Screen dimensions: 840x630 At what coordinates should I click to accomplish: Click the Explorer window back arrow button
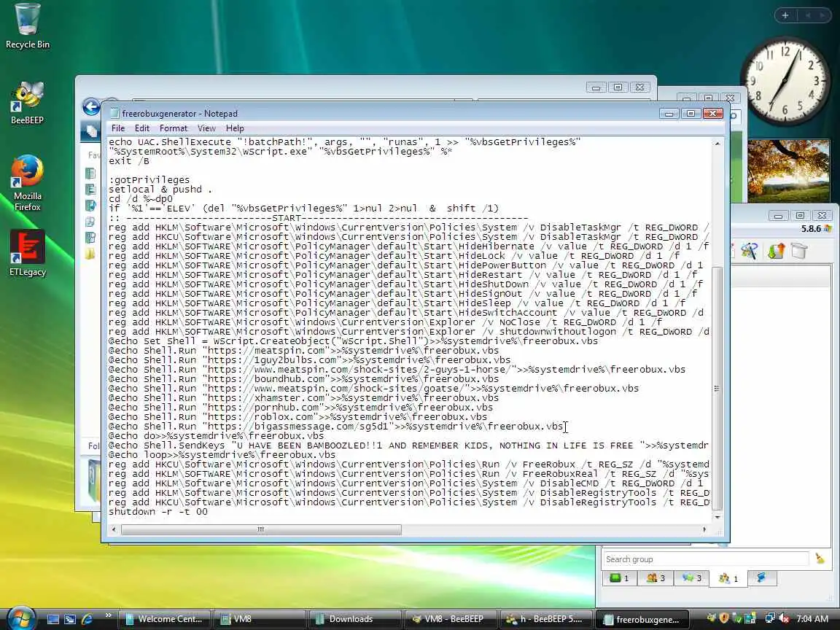92,106
